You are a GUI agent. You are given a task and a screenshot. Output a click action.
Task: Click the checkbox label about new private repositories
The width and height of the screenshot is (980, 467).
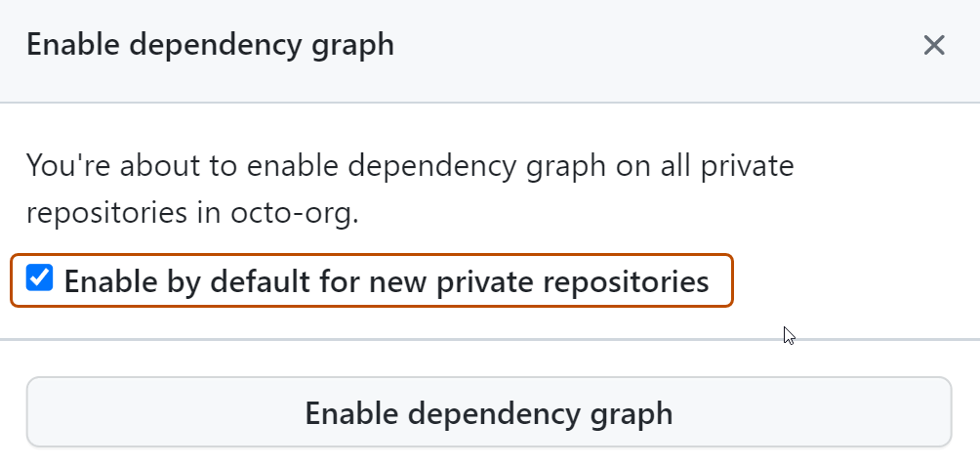(386, 281)
